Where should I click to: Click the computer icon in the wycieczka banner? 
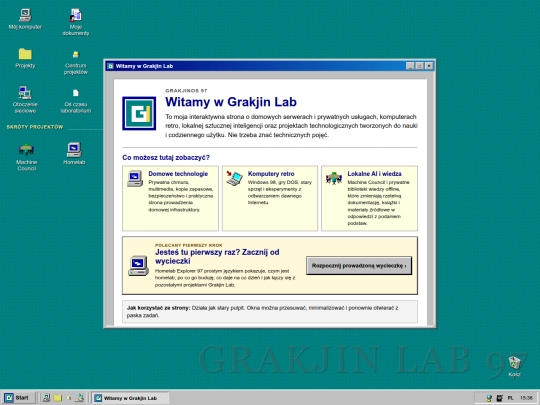point(138,266)
